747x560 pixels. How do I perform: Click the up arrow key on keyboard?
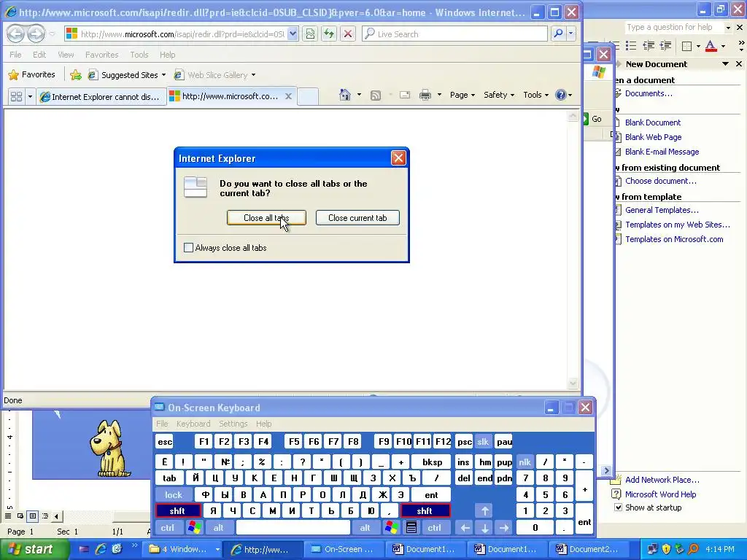[484, 511]
